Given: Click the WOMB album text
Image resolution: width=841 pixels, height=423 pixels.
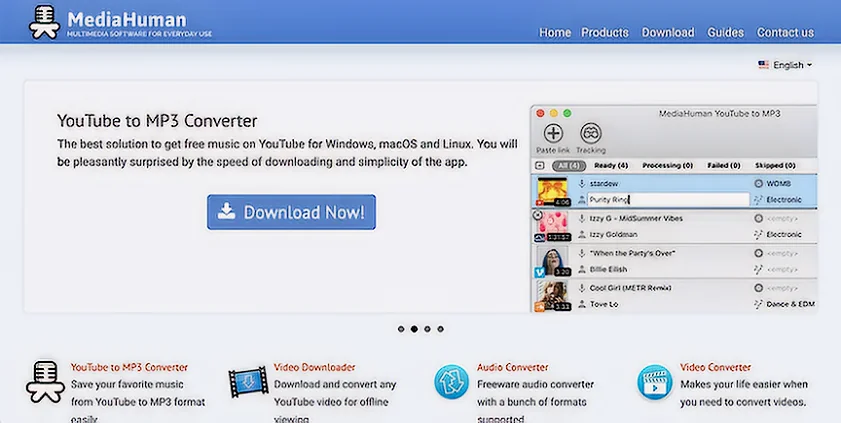Looking at the screenshot, I should click(778, 183).
